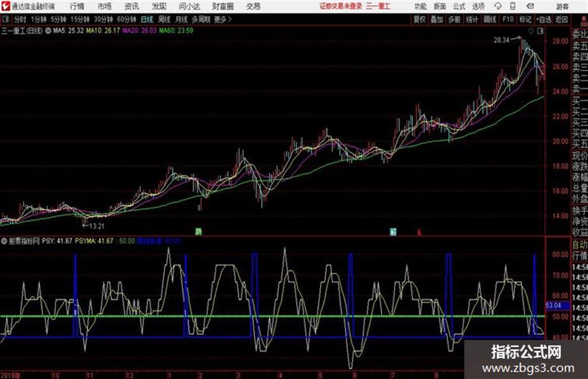Click the PSYMA: 41.67 indicator value

[x=94, y=241]
